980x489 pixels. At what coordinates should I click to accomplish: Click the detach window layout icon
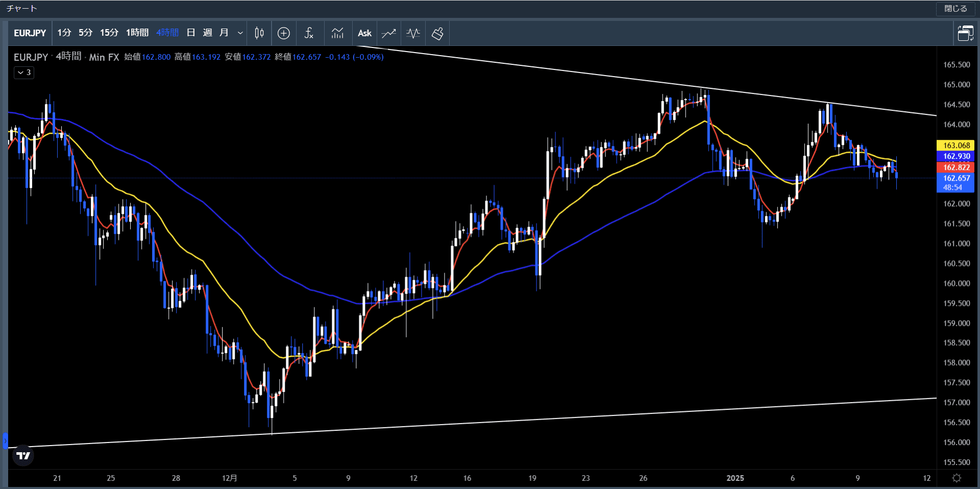[965, 33]
